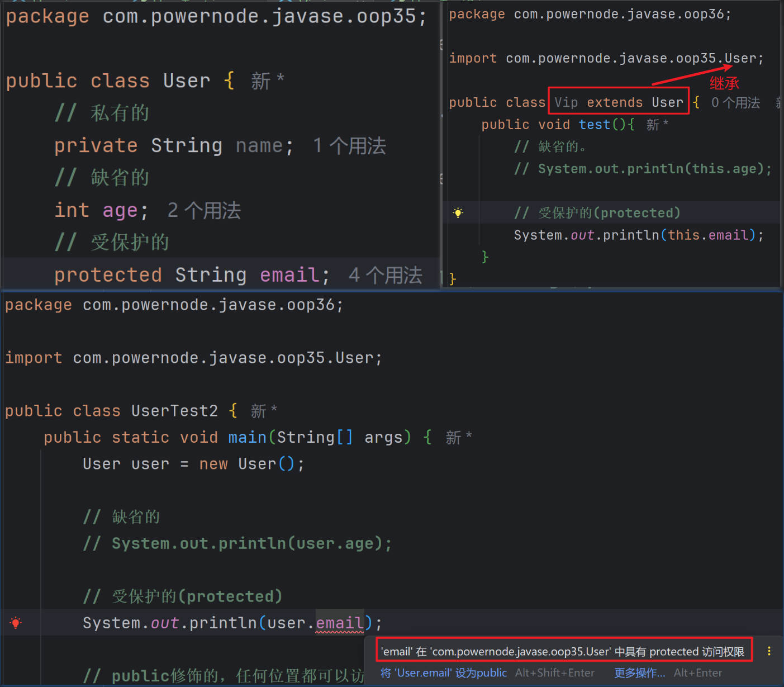
Task: Click the red-underlined email in user.email
Action: click(x=340, y=623)
